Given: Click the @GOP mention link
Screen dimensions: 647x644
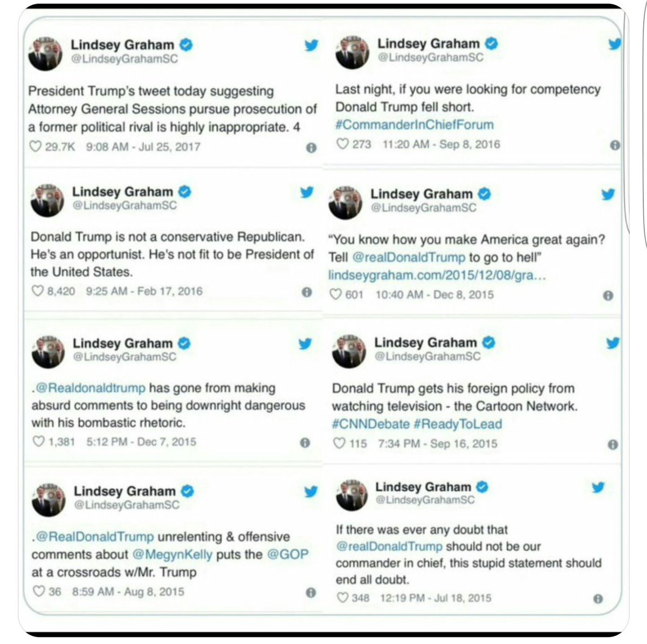Looking at the screenshot, I should click(x=287, y=554).
